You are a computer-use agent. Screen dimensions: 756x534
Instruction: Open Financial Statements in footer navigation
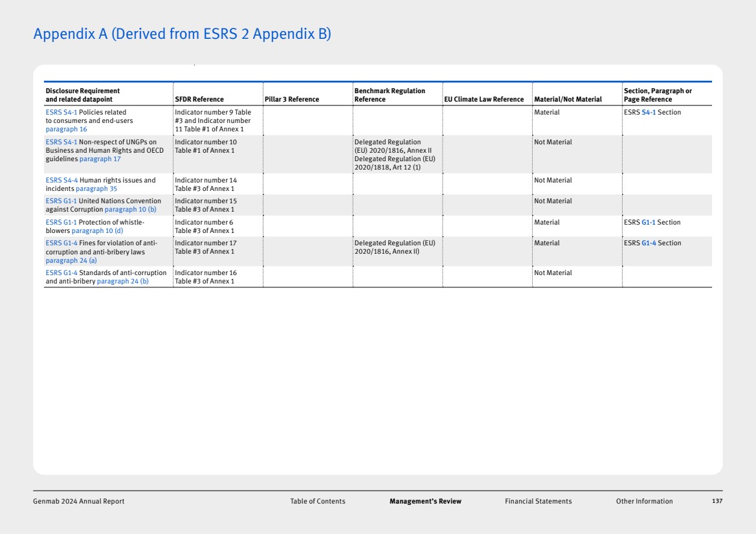(538, 502)
